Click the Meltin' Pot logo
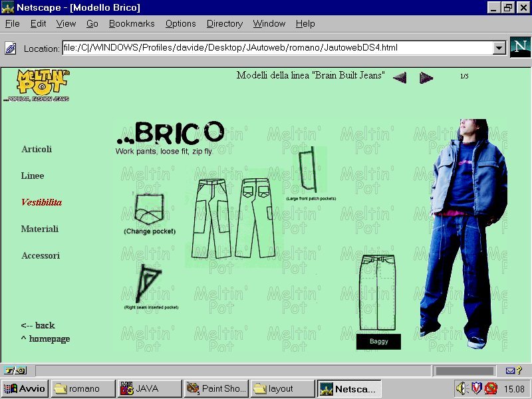The height and width of the screenshot is (399, 532). (x=43, y=84)
